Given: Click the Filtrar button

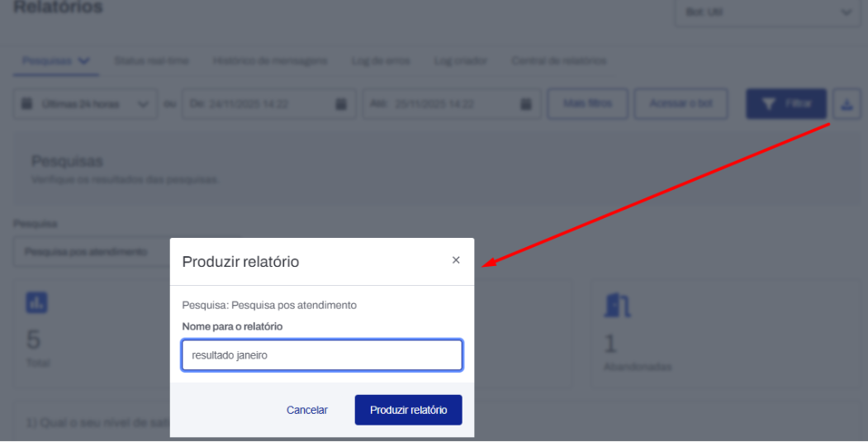Looking at the screenshot, I should click(x=785, y=104).
